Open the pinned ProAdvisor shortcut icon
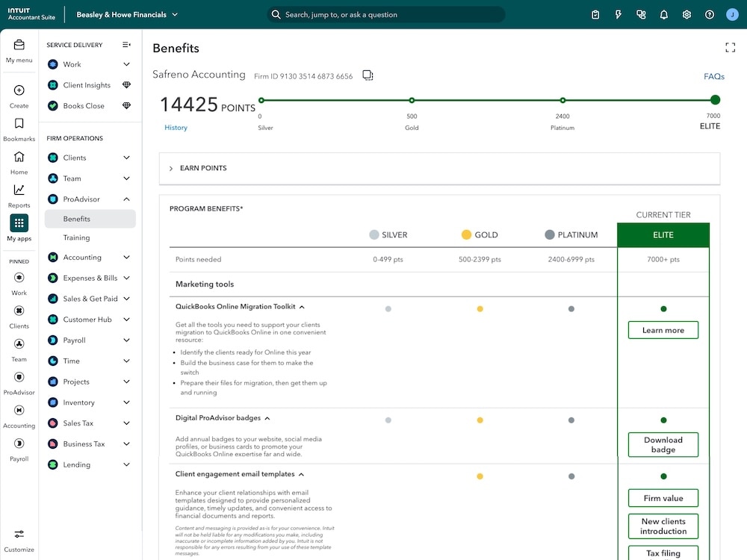Image resolution: width=747 pixels, height=560 pixels. (19, 377)
